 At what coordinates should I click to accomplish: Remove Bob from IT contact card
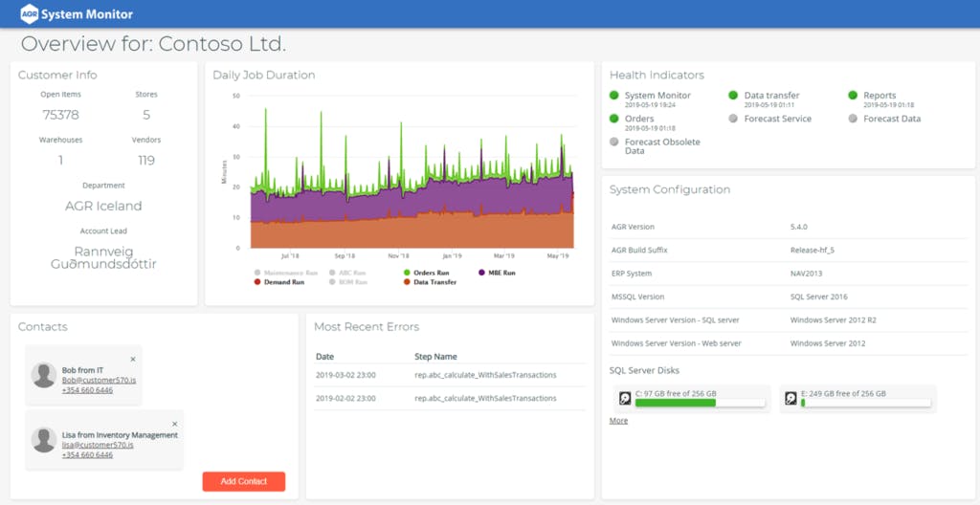coord(132,359)
